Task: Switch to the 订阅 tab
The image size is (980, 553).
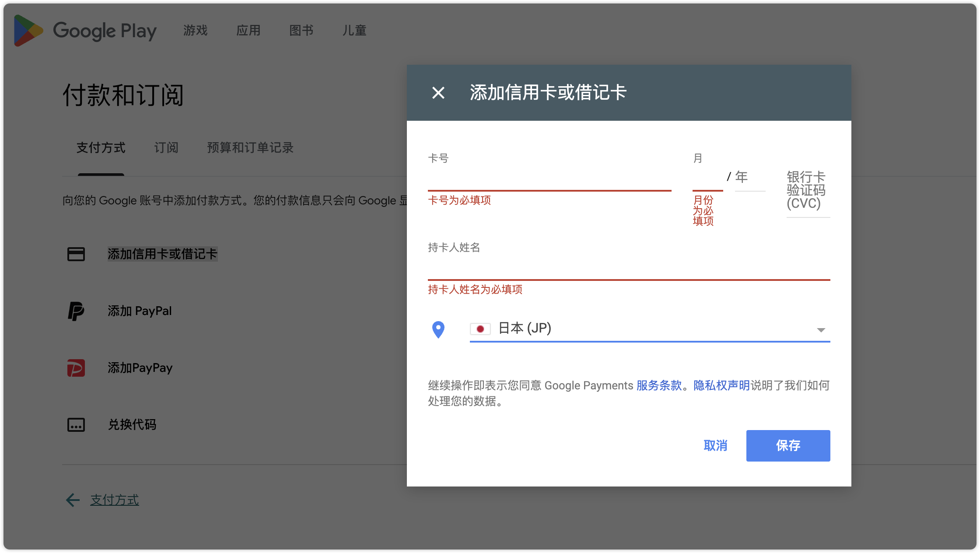Action: click(x=166, y=148)
